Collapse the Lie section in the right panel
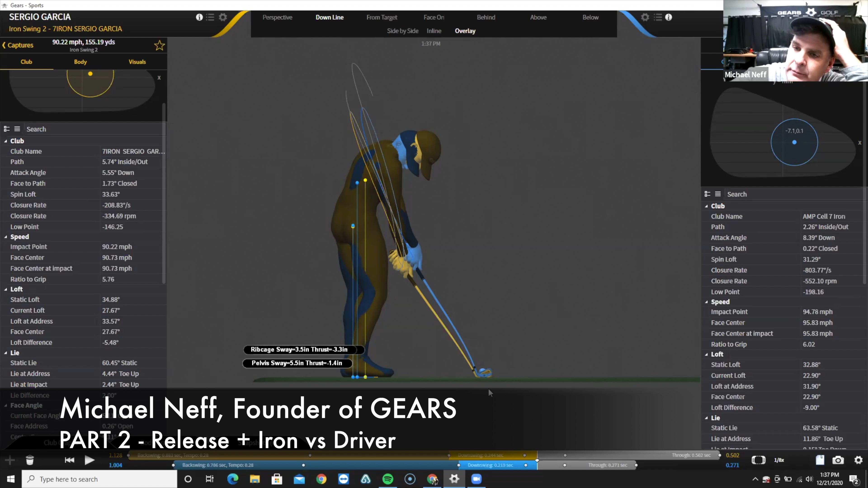Viewport: 868px width, 488px height. (707, 418)
